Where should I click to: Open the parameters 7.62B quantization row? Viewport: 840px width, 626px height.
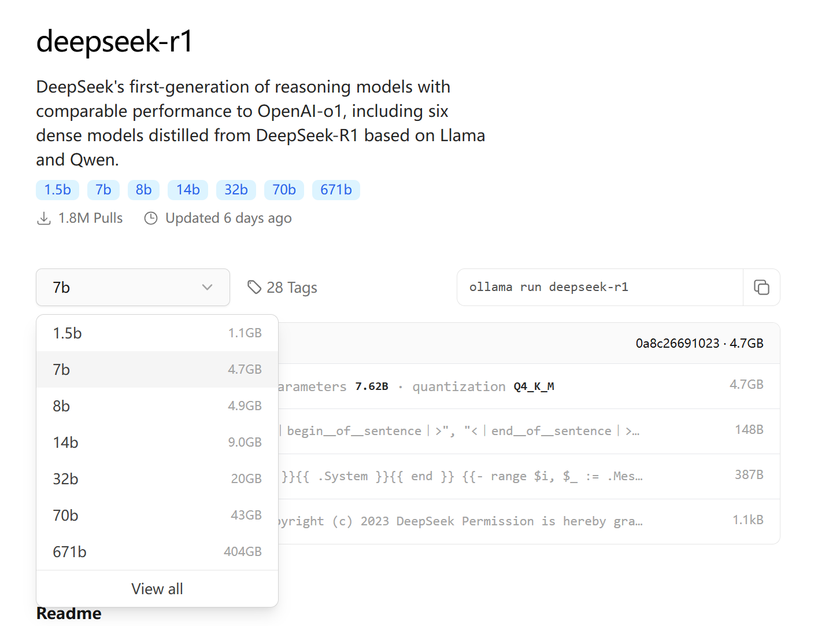point(529,386)
